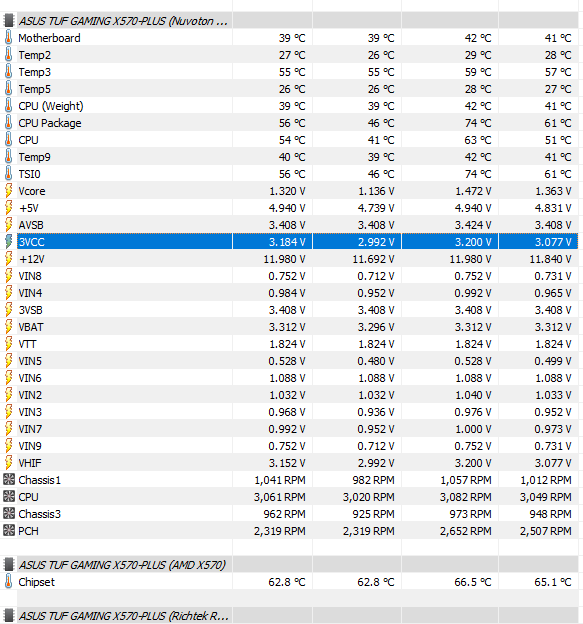Select the TSI0 temperature row
The width and height of the screenshot is (583, 624).
click(x=289, y=174)
